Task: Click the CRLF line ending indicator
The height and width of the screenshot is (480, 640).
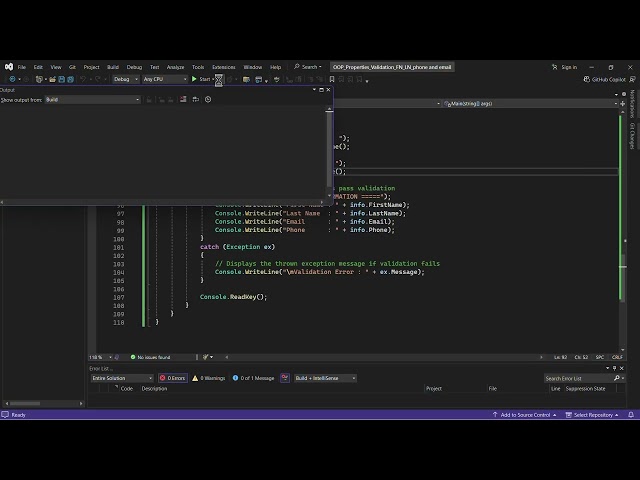Action: click(x=617, y=357)
